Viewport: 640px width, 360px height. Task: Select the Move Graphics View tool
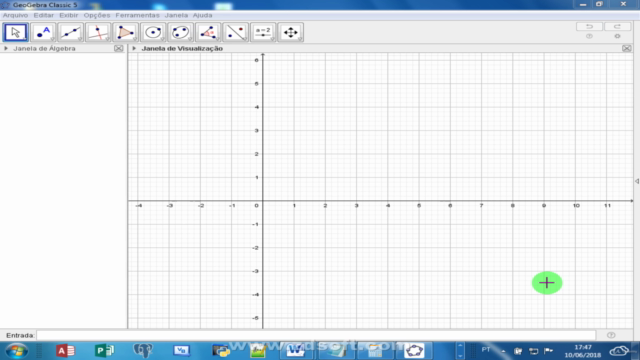(291, 32)
